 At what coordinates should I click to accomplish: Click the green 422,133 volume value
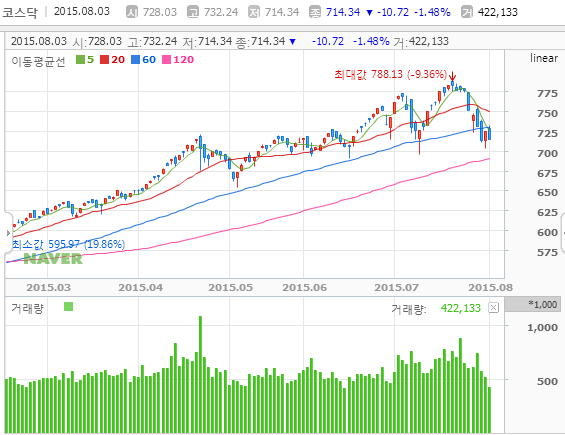(461, 308)
